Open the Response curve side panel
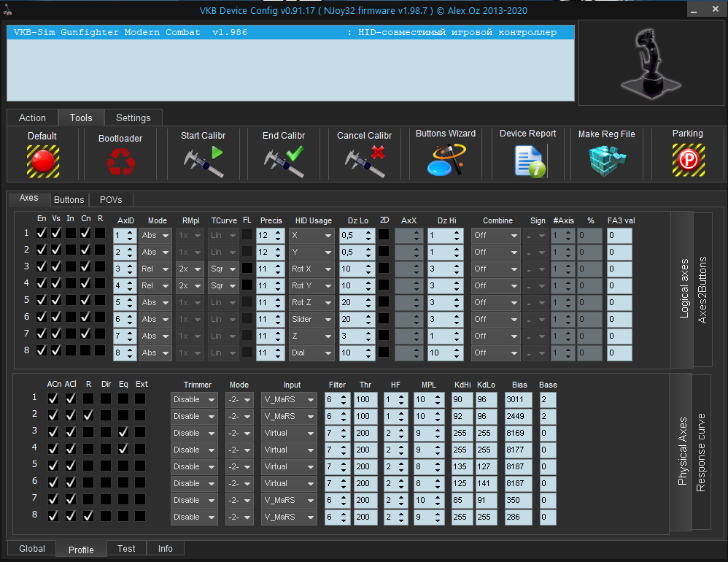 [701, 453]
